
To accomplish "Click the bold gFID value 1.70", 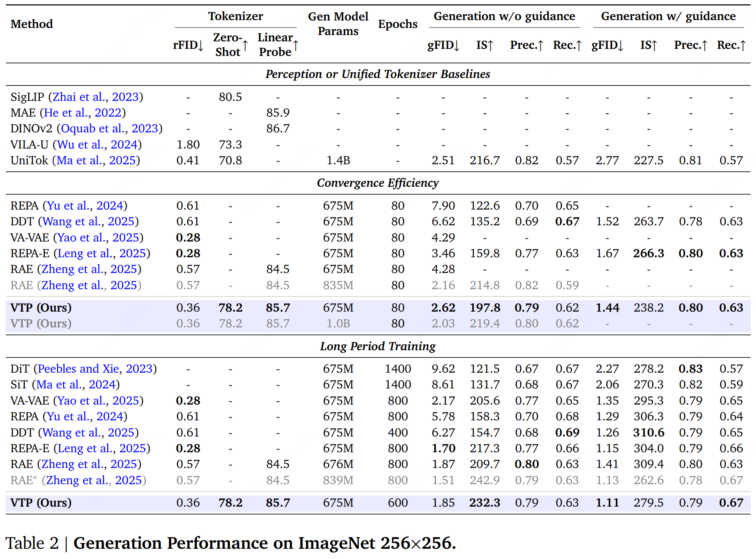I will click(x=443, y=448).
